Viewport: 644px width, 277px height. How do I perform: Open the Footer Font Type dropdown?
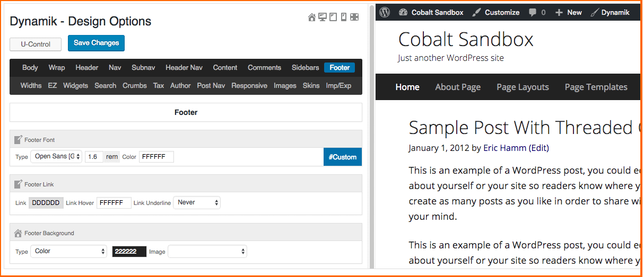pos(56,157)
